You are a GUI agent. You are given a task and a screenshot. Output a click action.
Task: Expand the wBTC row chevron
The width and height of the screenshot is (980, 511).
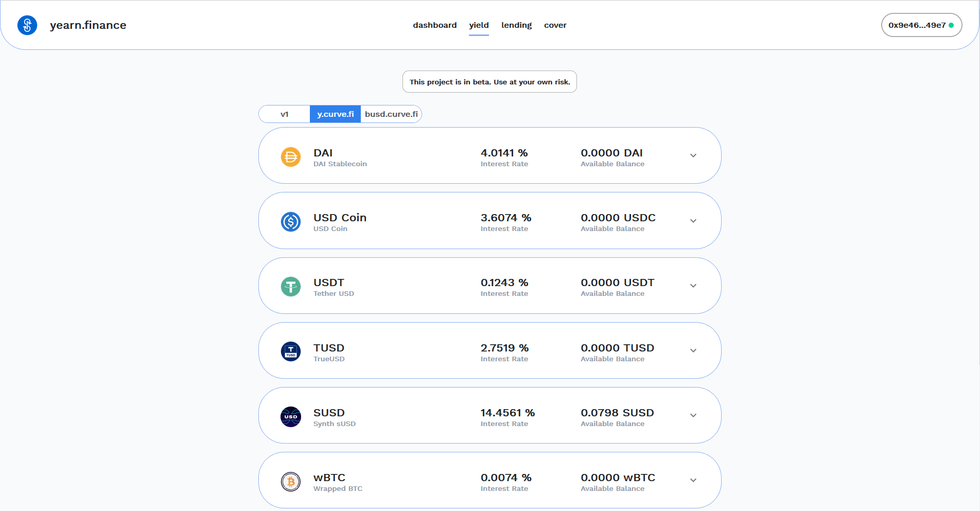click(x=693, y=480)
